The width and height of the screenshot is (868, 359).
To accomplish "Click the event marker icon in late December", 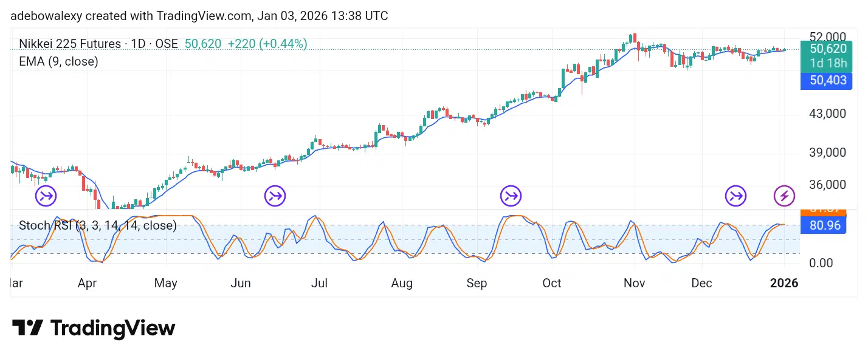I will click(736, 196).
